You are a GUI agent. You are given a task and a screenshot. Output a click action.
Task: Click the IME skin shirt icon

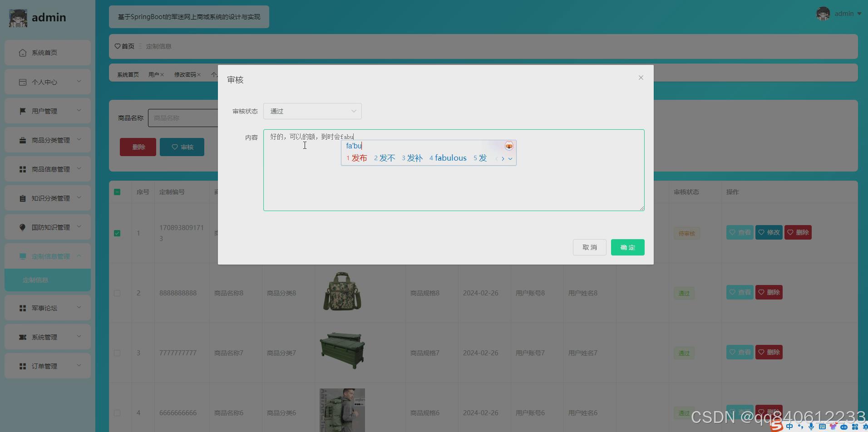(833, 427)
